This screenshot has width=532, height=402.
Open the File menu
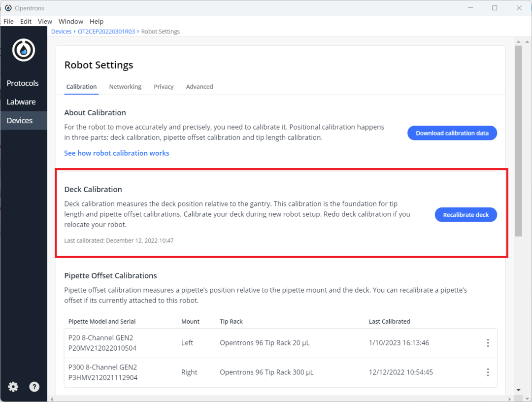pos(8,21)
